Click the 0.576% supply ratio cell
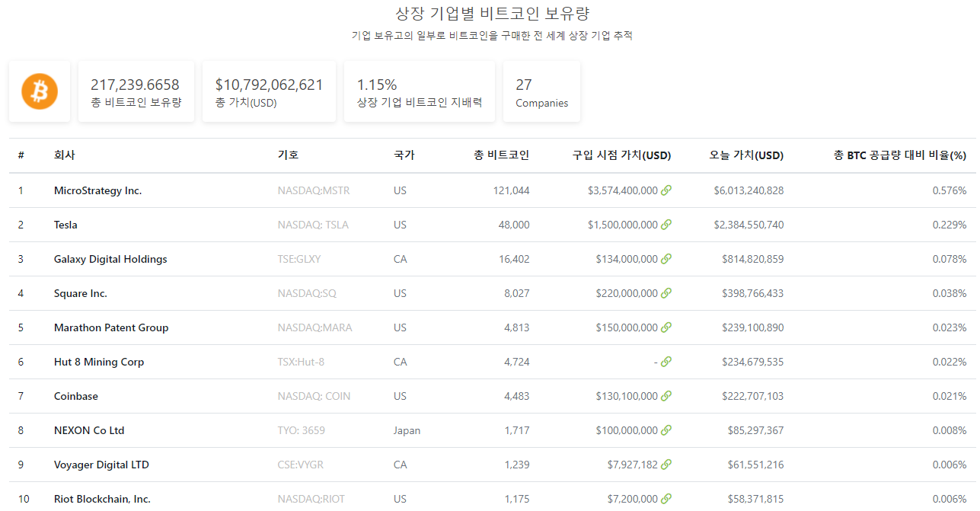The width and height of the screenshot is (980, 511). tap(950, 190)
